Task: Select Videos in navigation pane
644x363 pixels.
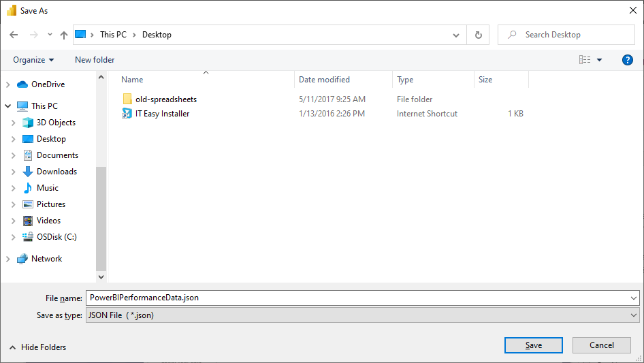Action: click(48, 221)
